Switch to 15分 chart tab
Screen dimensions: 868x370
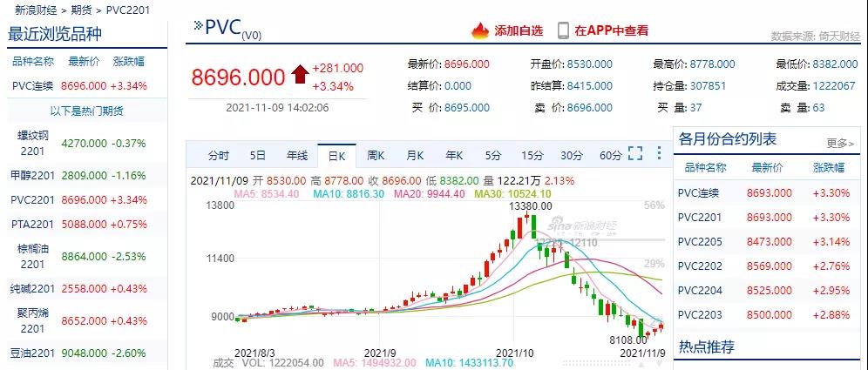point(532,156)
